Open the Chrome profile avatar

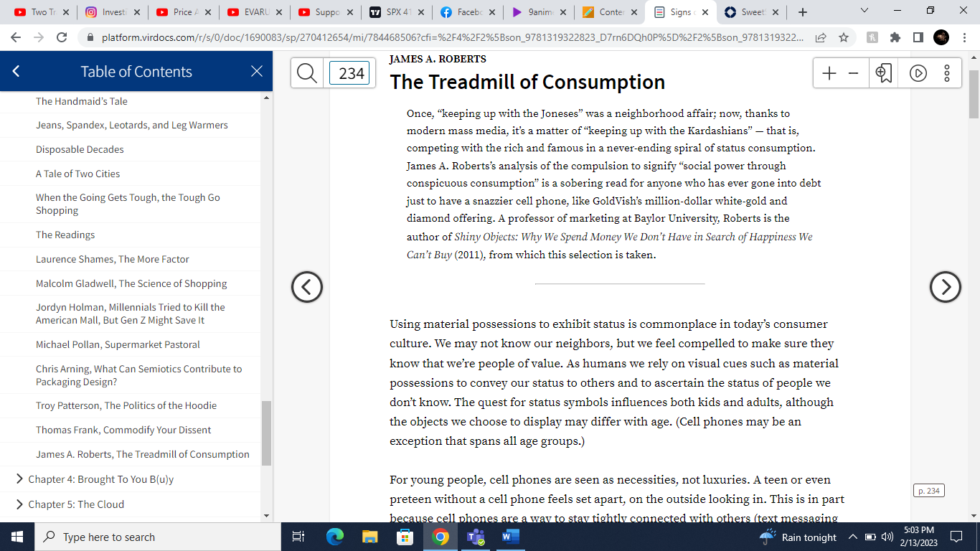[941, 37]
